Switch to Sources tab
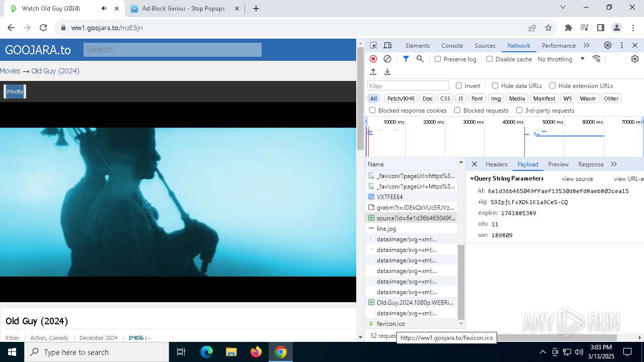Viewport: 644px width, 362px height. pyautogui.click(x=485, y=45)
